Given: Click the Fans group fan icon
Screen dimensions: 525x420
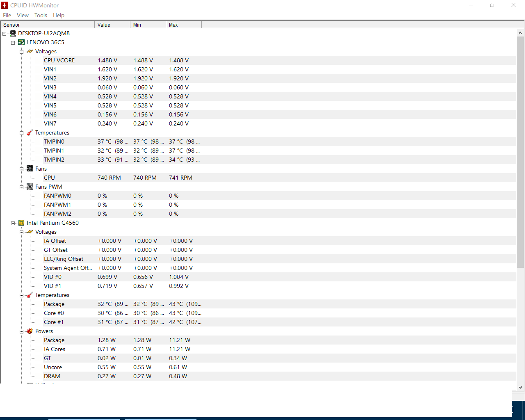Looking at the screenshot, I should click(x=30, y=169).
